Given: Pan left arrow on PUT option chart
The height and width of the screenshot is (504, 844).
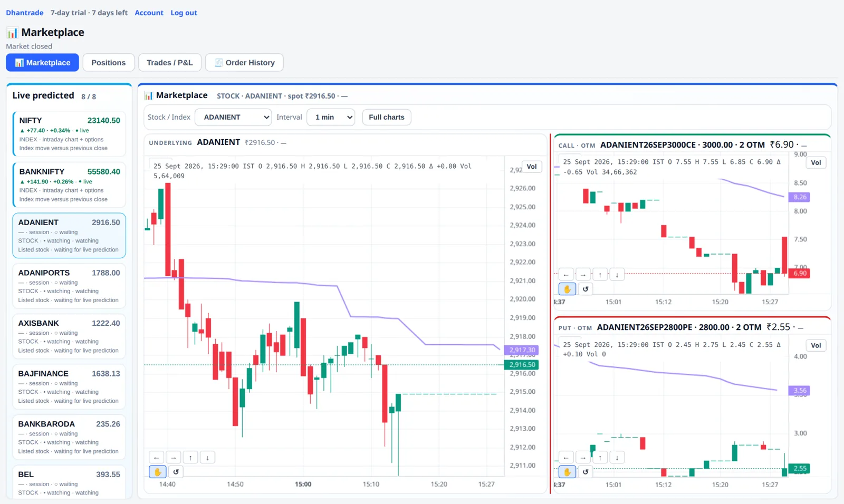Looking at the screenshot, I should [x=566, y=458].
